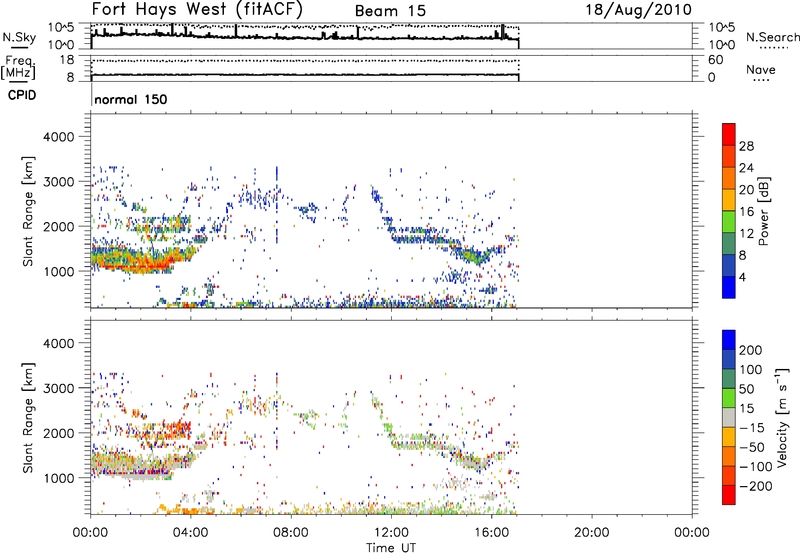Click the 'Freq. [MHz]' axis label
This screenshot has height=554, width=800.
click(18, 66)
